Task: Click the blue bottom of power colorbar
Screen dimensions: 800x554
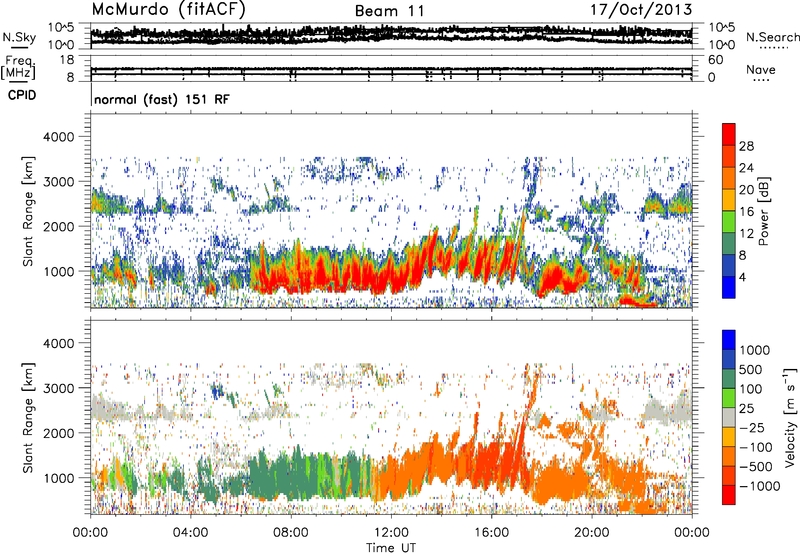Action: 729,287
